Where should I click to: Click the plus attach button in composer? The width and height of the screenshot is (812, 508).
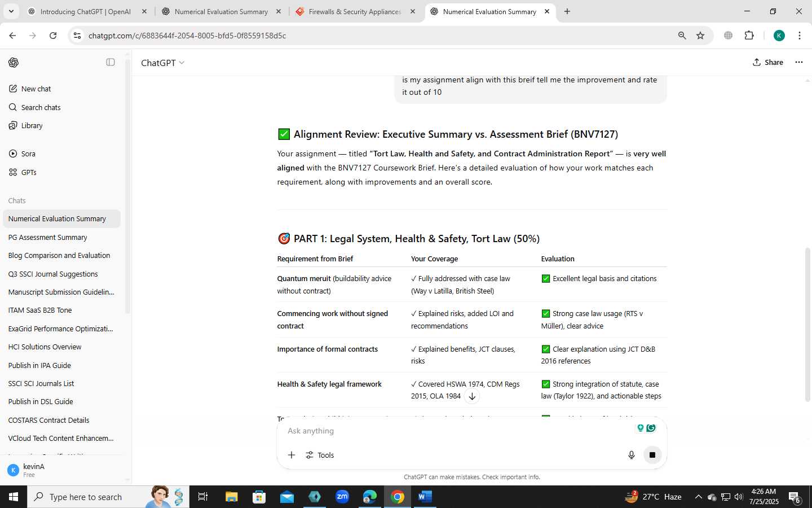point(292,455)
